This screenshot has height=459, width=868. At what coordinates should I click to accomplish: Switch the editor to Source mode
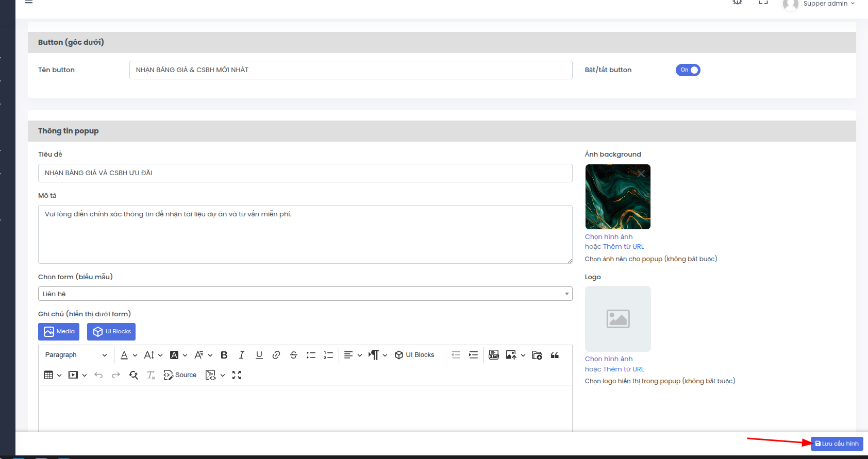pos(180,375)
